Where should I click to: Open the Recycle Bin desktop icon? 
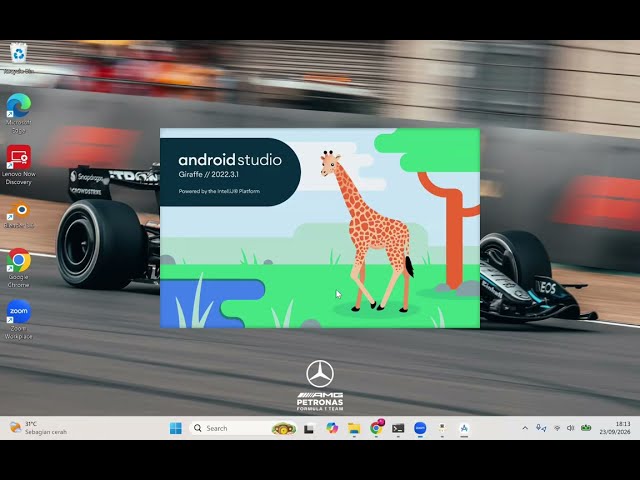18,58
